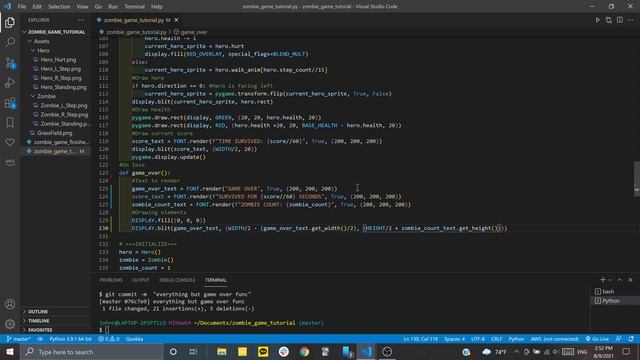This screenshot has width=640, height=360.
Task: Click the Windows taskbar search box
Action: click(92, 351)
